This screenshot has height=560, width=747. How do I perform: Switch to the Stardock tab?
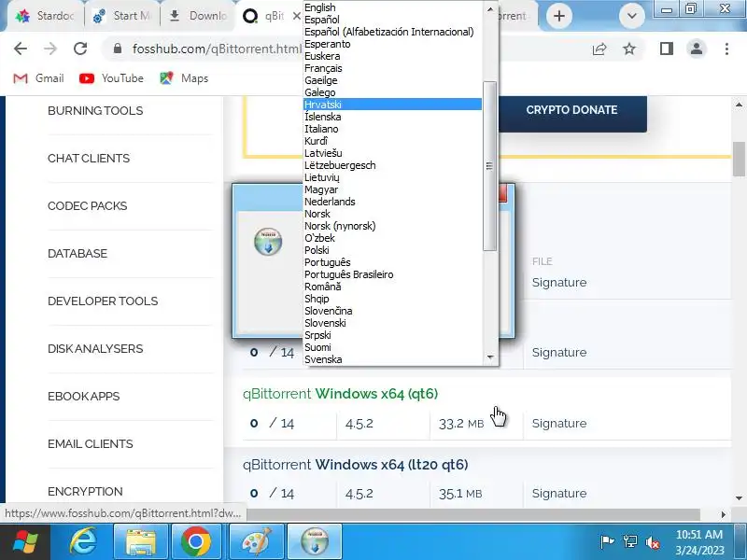coord(45,16)
